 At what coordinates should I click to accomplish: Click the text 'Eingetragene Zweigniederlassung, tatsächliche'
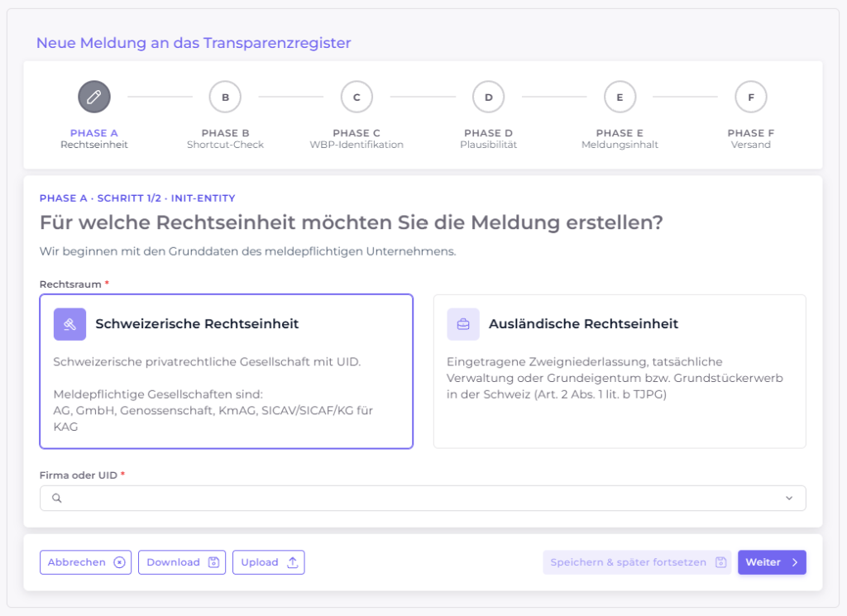585,361
